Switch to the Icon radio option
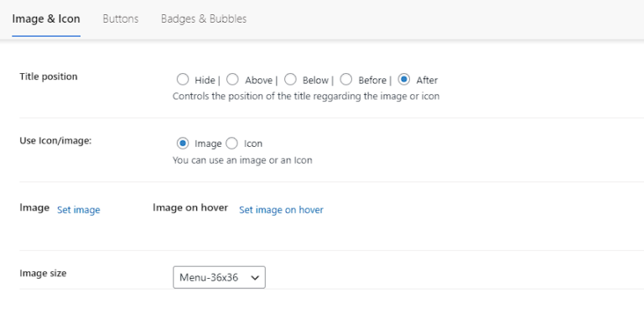Image resolution: width=644 pixels, height=330 pixels. tap(231, 144)
